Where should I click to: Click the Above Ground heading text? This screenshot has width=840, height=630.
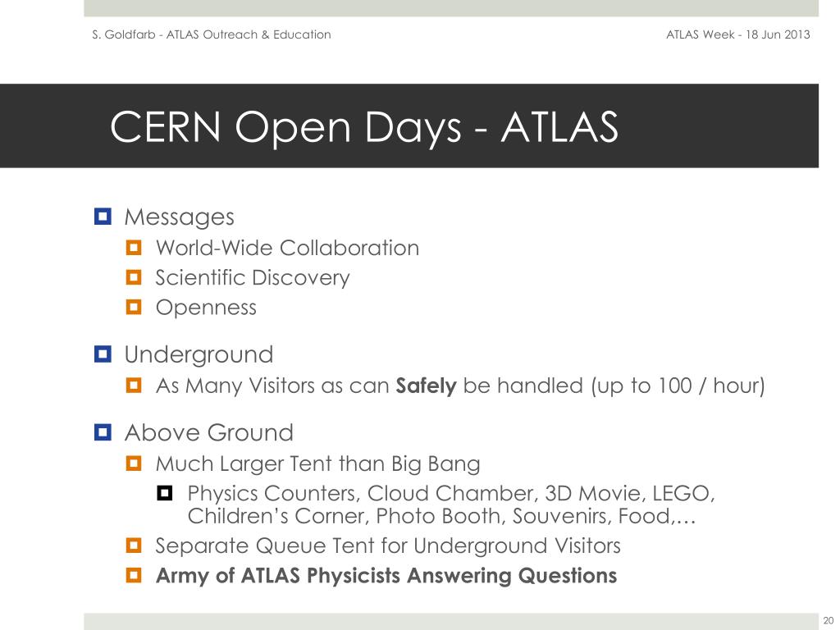[x=209, y=432]
